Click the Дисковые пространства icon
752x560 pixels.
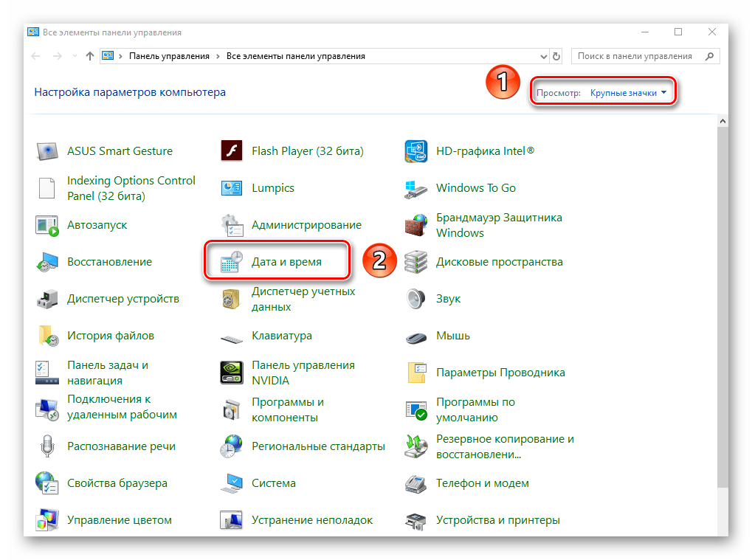tap(415, 262)
